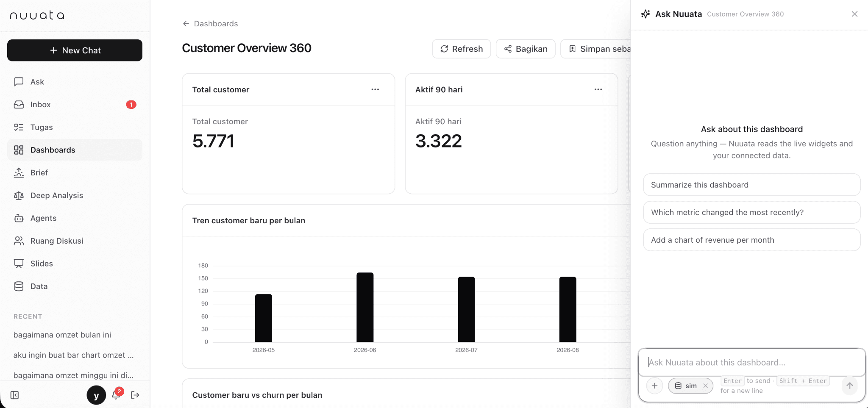
Task: Click the Agents robot icon
Action: click(x=19, y=218)
